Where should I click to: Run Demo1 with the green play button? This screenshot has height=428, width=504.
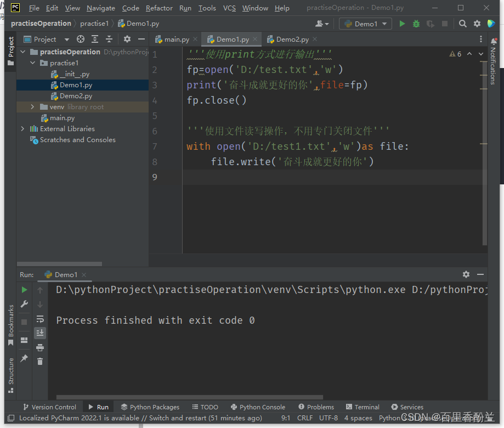pyautogui.click(x=402, y=24)
